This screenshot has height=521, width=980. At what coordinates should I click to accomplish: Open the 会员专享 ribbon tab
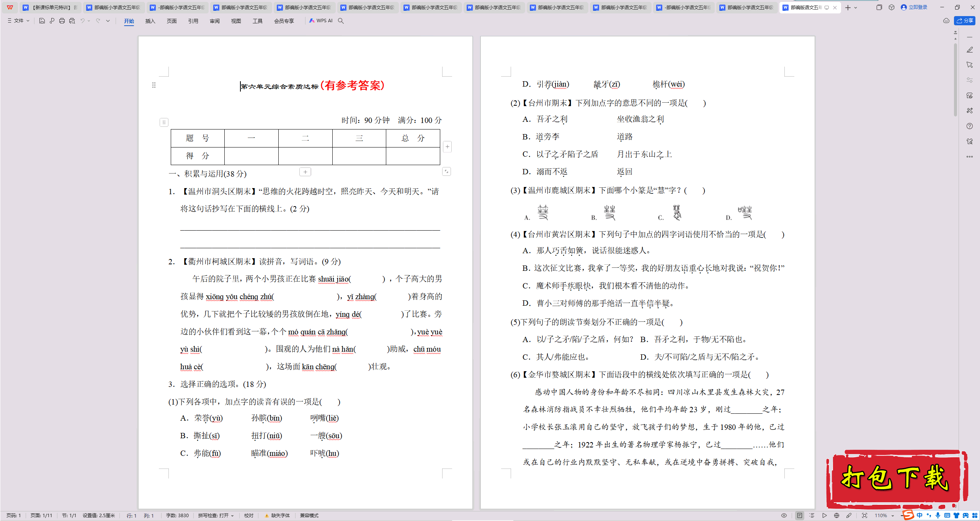click(284, 21)
